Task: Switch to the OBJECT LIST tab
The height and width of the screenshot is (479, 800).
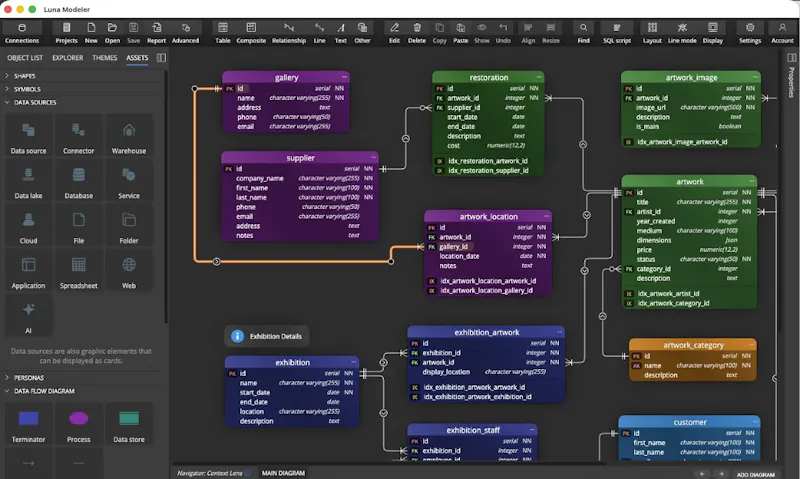Action: [x=25, y=58]
